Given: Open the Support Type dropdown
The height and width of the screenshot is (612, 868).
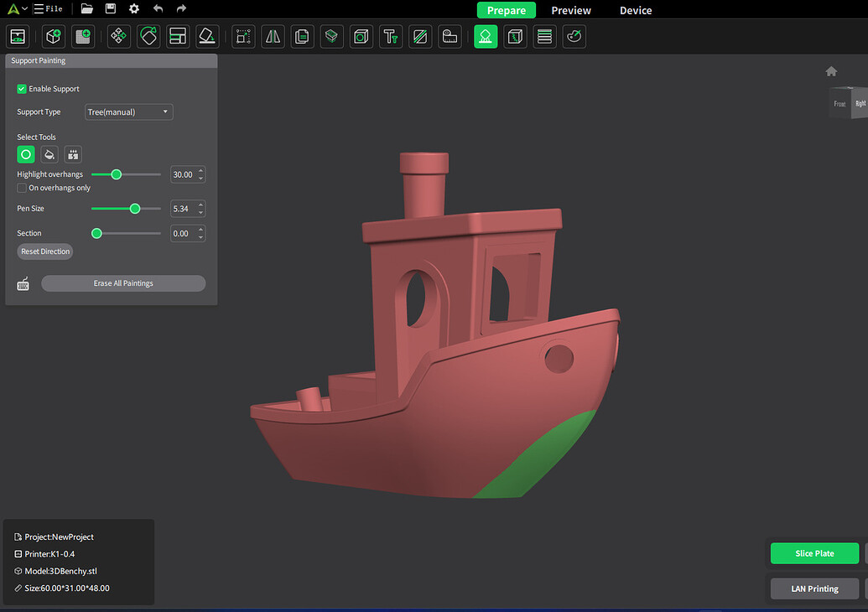Looking at the screenshot, I should [x=128, y=112].
